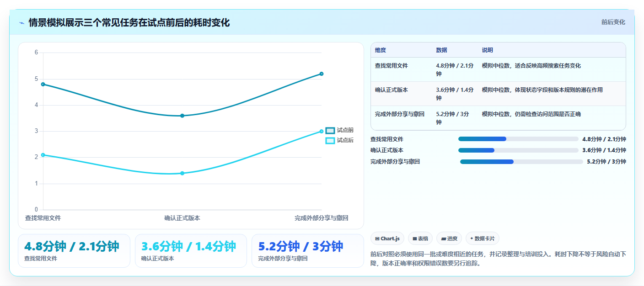The image size is (644, 286).
Task: Click progress bar for 确认正式版本
Action: click(x=518, y=150)
